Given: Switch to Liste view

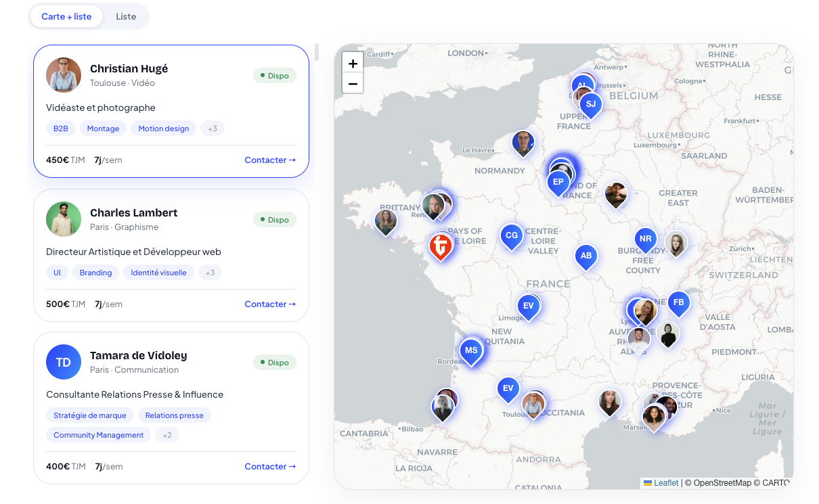Looking at the screenshot, I should point(126,17).
